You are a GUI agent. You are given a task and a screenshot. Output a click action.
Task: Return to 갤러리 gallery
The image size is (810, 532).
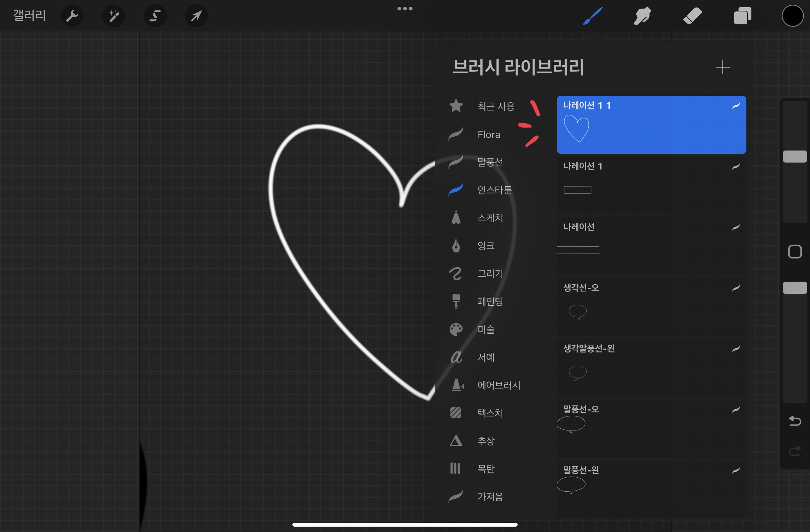coord(29,15)
